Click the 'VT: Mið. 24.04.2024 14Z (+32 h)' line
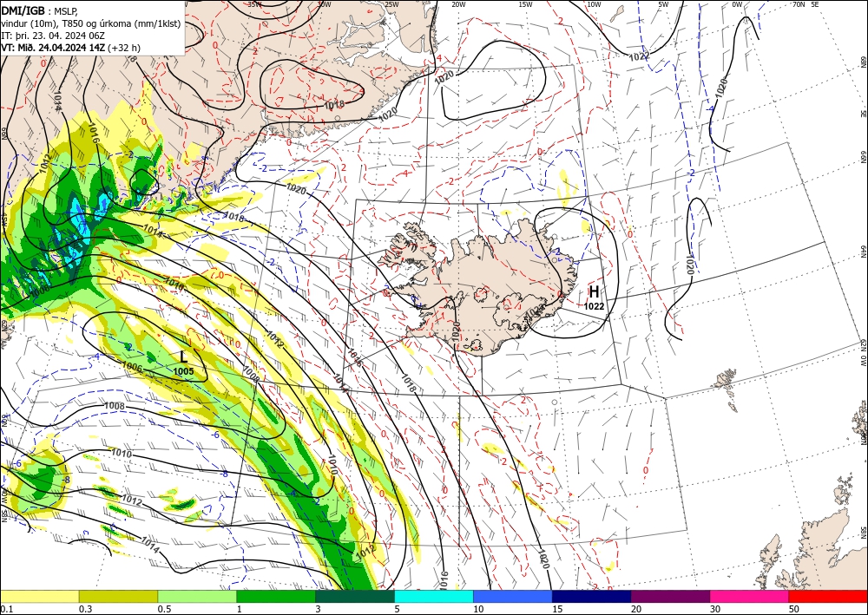Screen dimensions: 868x615 [71, 48]
